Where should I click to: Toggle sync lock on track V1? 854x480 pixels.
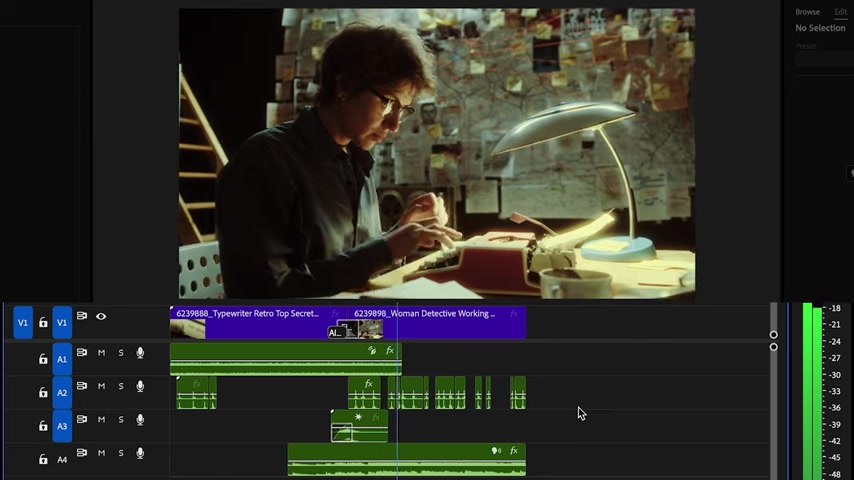(x=82, y=316)
